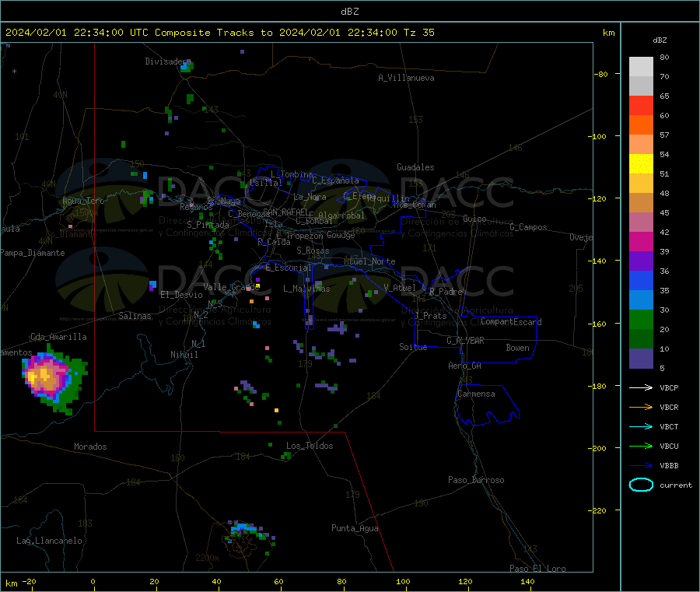Click the 'A_Villanueva' place label
Screen dimensions: 700x592
pyautogui.click(x=406, y=78)
